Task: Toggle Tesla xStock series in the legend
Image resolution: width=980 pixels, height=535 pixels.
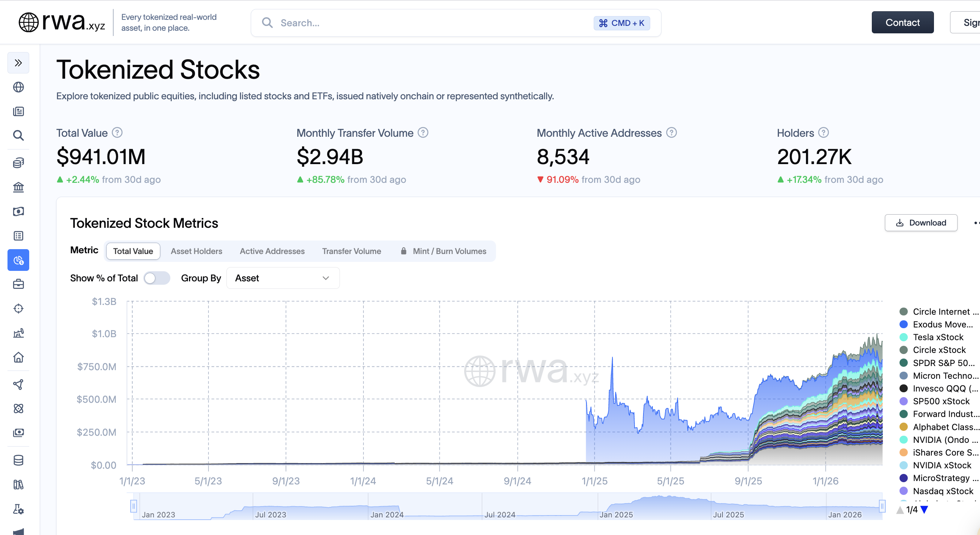Action: coord(931,338)
